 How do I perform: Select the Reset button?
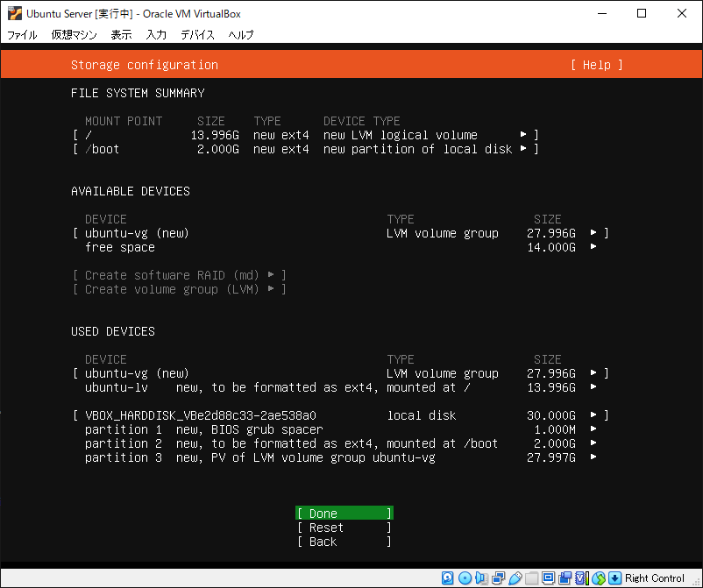(x=344, y=528)
